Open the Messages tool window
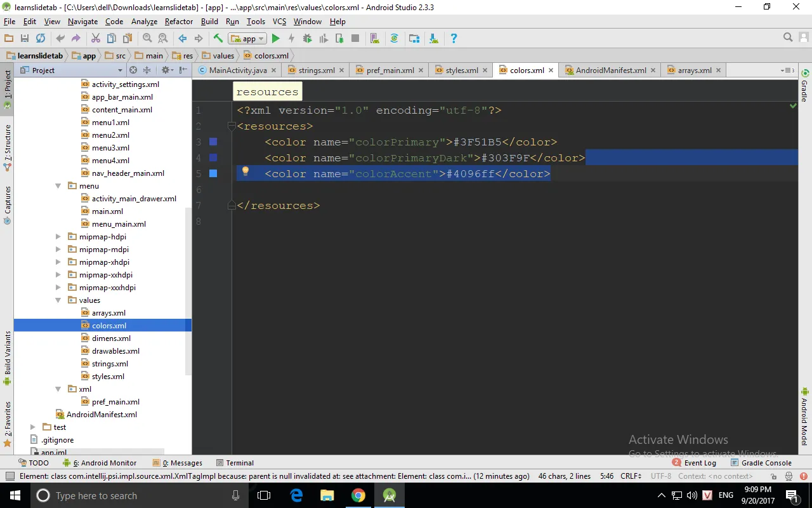812x508 pixels. click(178, 463)
